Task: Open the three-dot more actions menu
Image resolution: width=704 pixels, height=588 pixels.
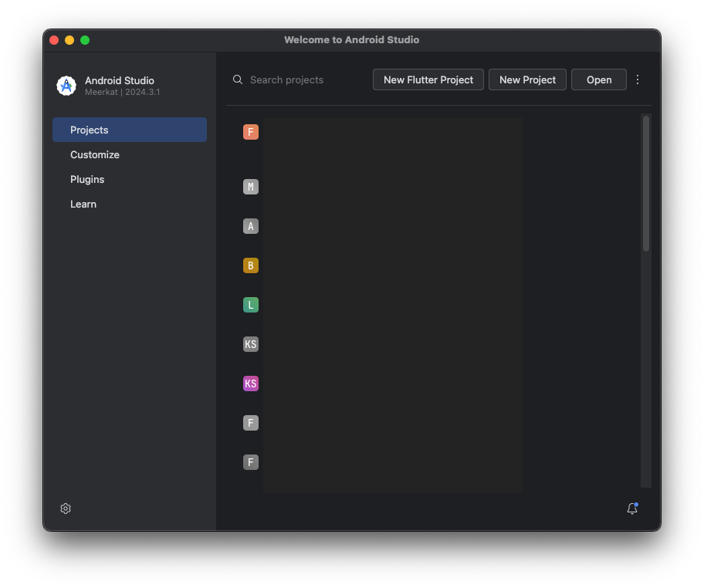Action: 638,79
